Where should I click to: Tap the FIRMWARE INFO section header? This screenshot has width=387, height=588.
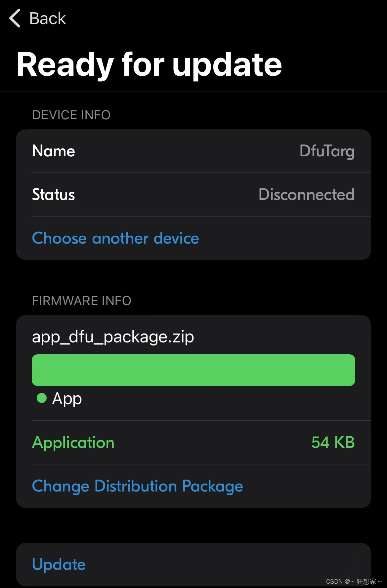point(82,301)
